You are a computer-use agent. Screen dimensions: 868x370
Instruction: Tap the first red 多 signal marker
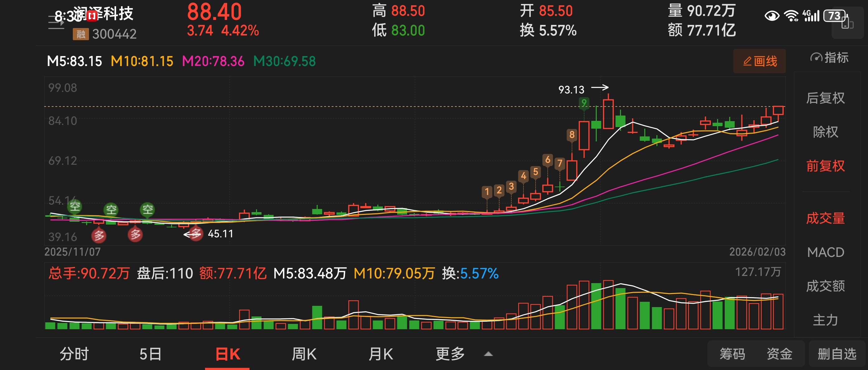tap(99, 235)
